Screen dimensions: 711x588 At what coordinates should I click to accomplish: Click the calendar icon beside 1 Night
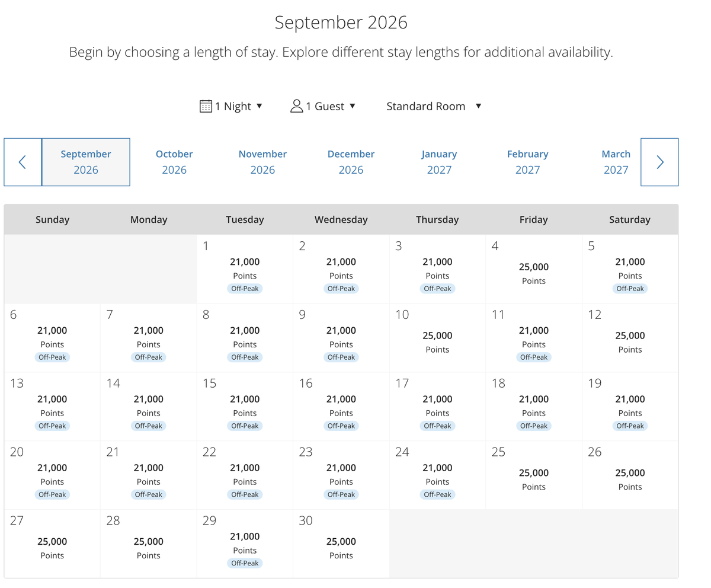point(206,106)
